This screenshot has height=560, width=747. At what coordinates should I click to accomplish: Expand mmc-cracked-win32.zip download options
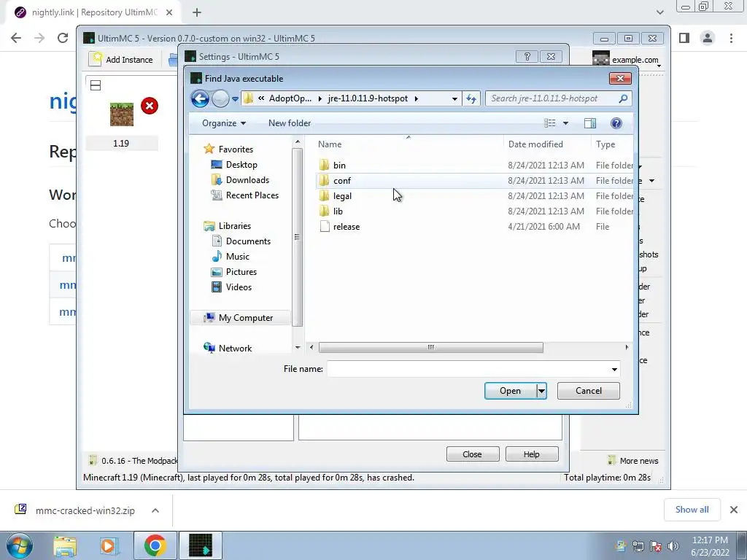click(155, 510)
